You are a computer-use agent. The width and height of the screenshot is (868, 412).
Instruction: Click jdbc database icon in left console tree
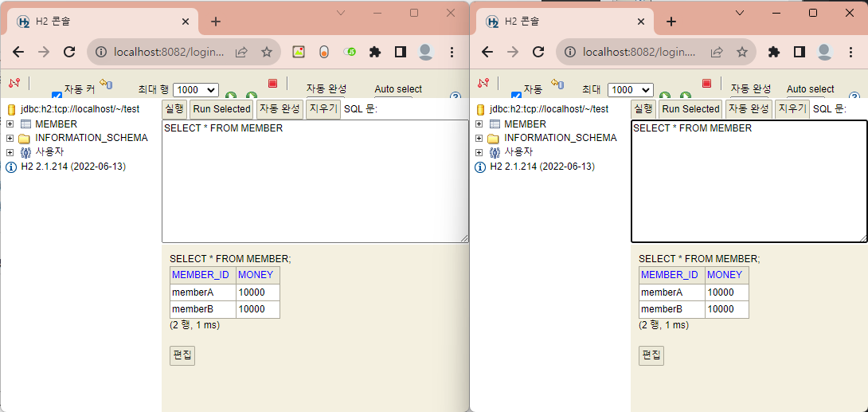pyautogui.click(x=11, y=110)
